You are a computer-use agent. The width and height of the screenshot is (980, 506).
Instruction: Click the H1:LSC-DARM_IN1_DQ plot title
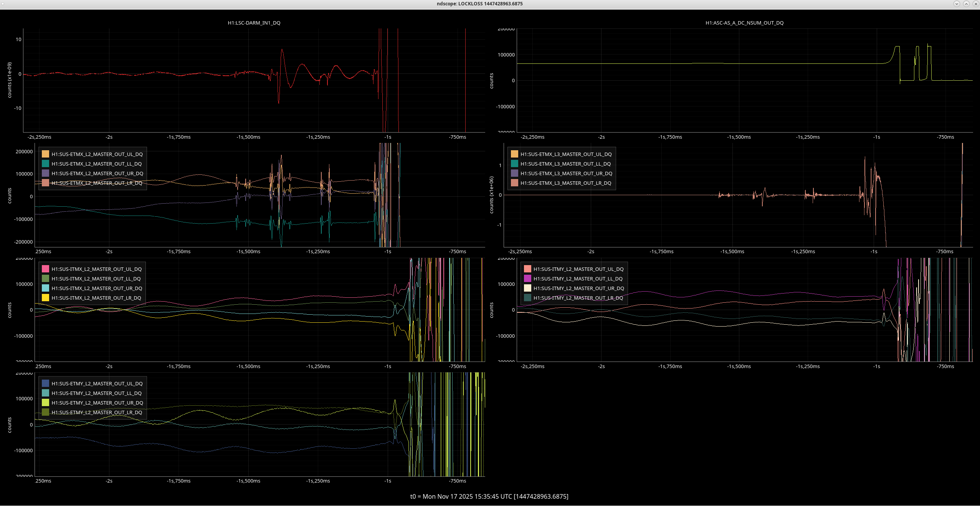click(254, 23)
